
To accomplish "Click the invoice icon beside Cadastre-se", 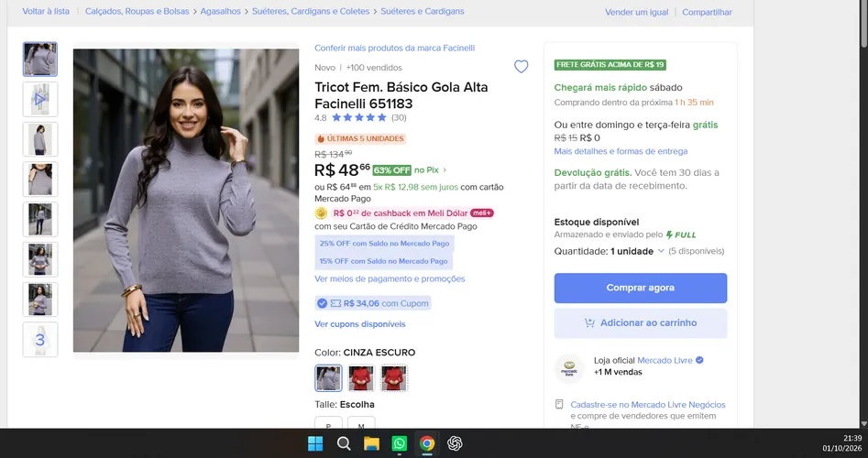I will (559, 404).
